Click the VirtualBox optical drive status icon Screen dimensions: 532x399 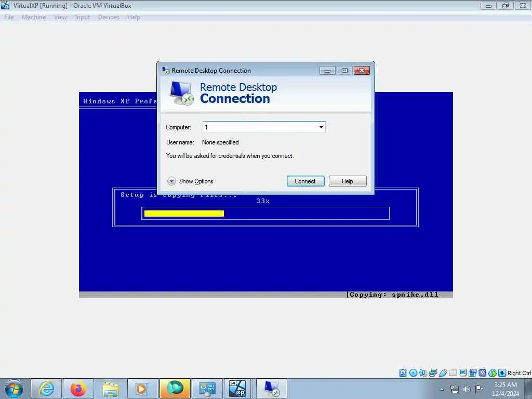413,373
